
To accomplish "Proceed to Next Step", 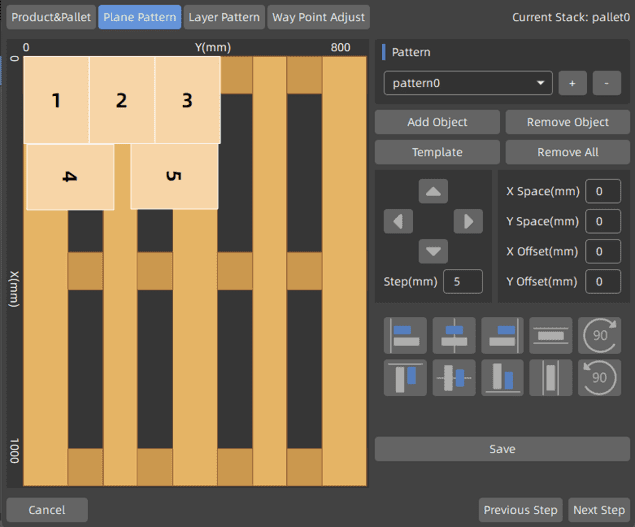I will [599, 510].
